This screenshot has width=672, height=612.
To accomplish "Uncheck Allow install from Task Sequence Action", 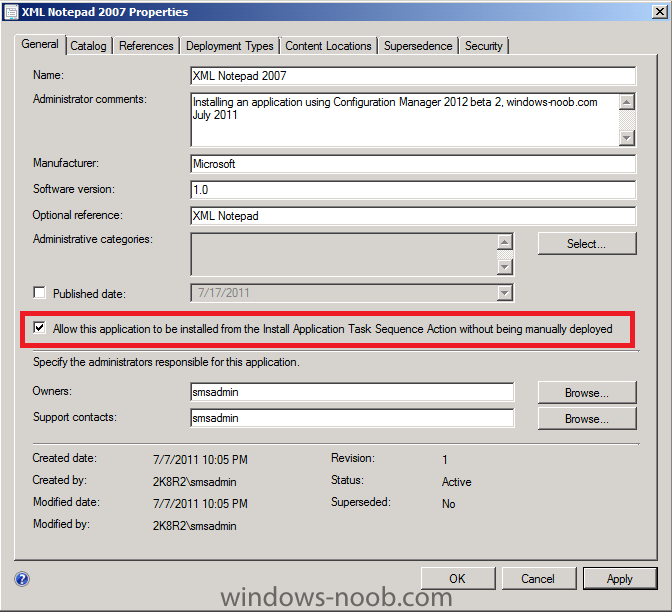I will 39,328.
